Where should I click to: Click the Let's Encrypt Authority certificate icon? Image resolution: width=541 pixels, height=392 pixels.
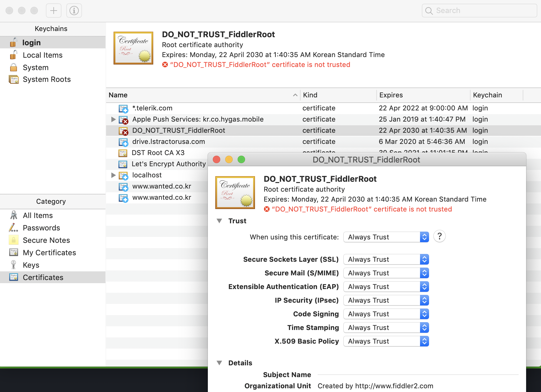(123, 164)
